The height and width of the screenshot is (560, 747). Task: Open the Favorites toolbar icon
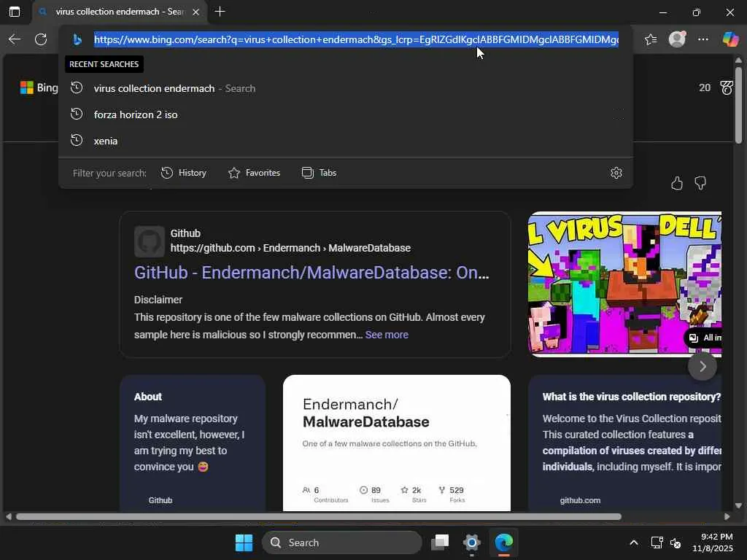(x=651, y=39)
